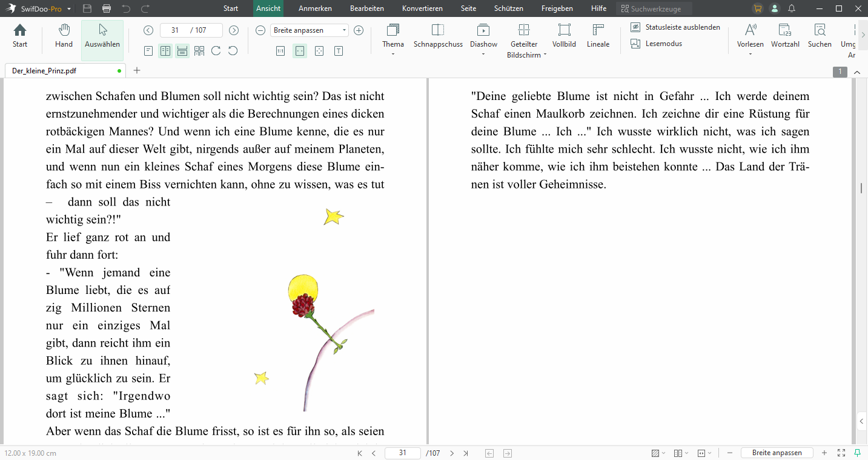Print the document
The image size is (868, 460).
click(x=107, y=8)
